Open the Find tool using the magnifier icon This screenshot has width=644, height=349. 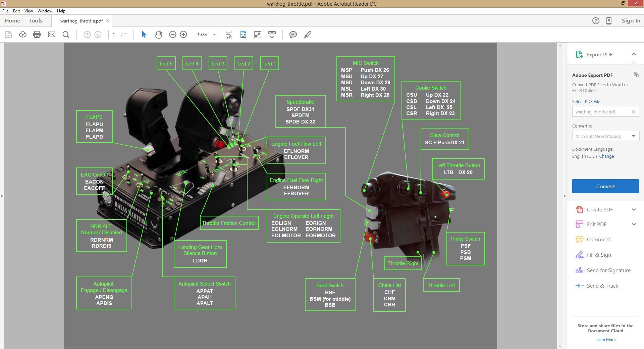(66, 34)
